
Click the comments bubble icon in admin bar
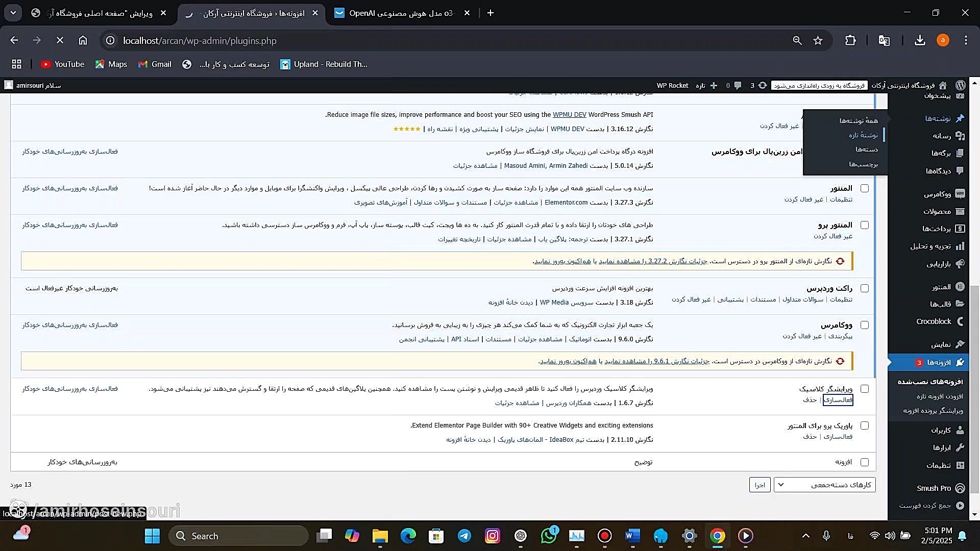[738, 85]
